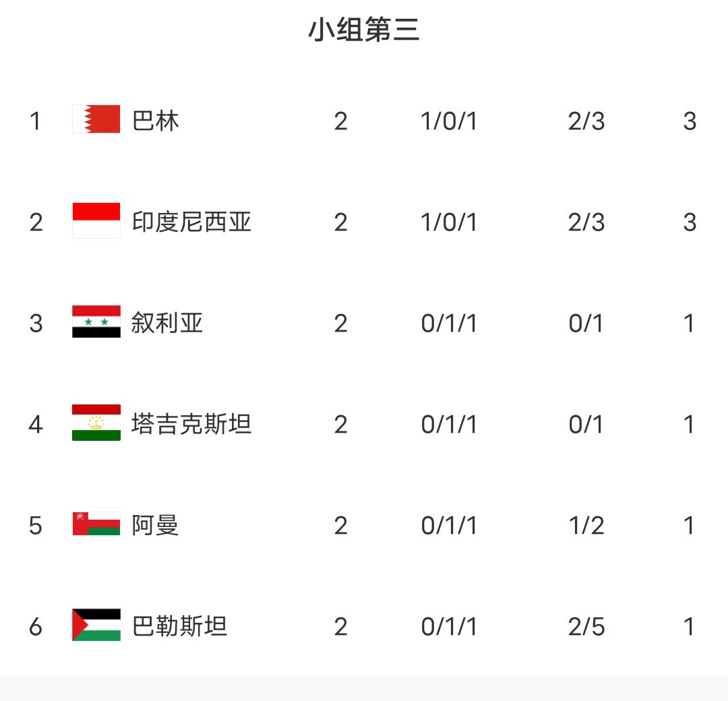Click the Bahrain flag icon
Screen dimensions: 728x701
point(96,119)
